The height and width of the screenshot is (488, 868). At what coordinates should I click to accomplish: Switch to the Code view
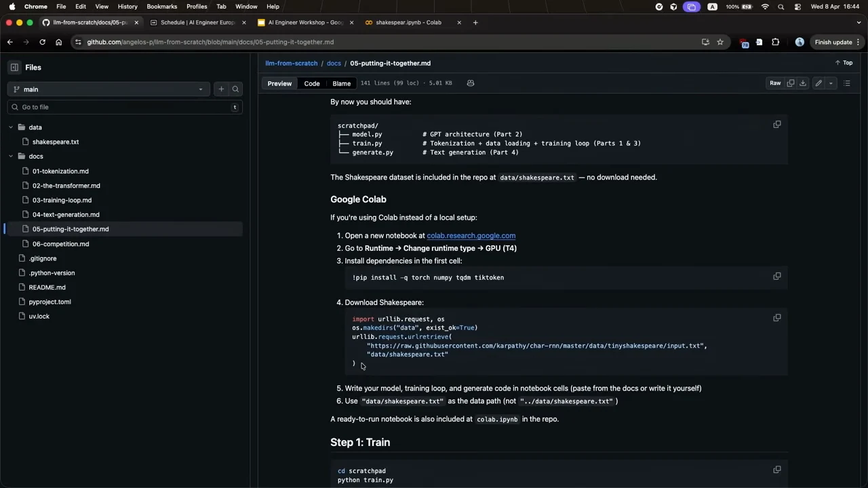click(312, 83)
